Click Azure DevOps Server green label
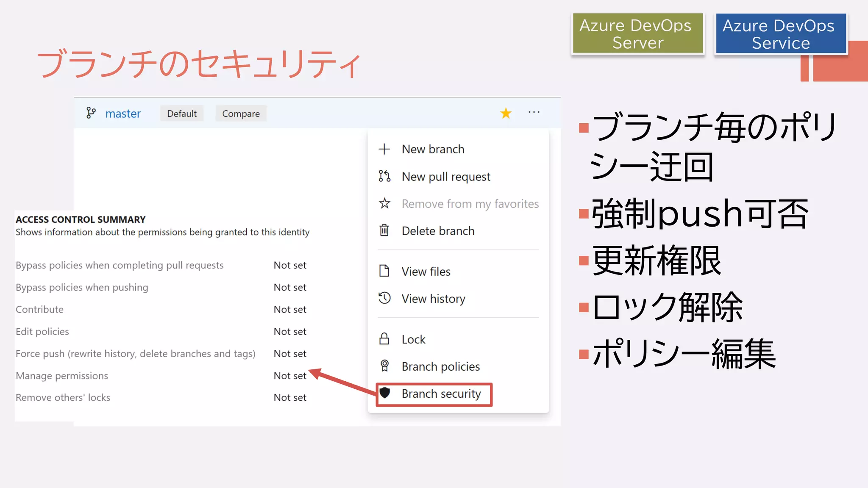This screenshot has width=868, height=488. [637, 34]
